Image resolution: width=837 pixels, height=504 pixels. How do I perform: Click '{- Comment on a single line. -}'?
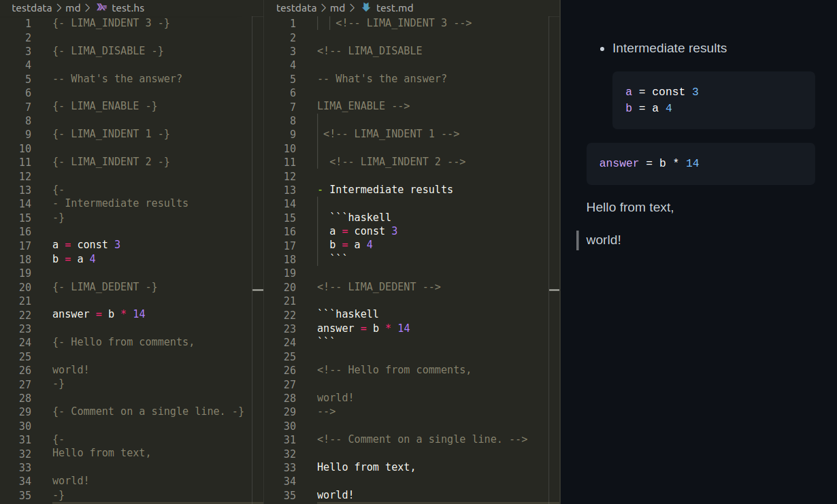pyautogui.click(x=148, y=411)
